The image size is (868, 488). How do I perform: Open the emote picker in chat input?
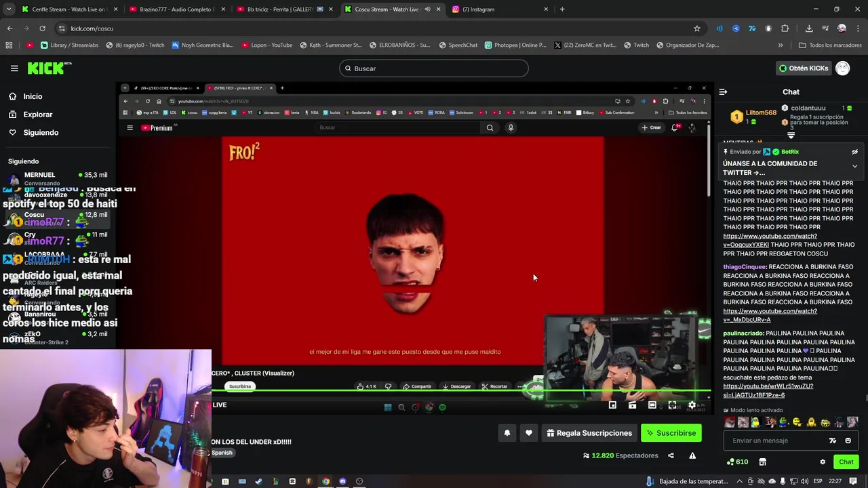click(848, 441)
